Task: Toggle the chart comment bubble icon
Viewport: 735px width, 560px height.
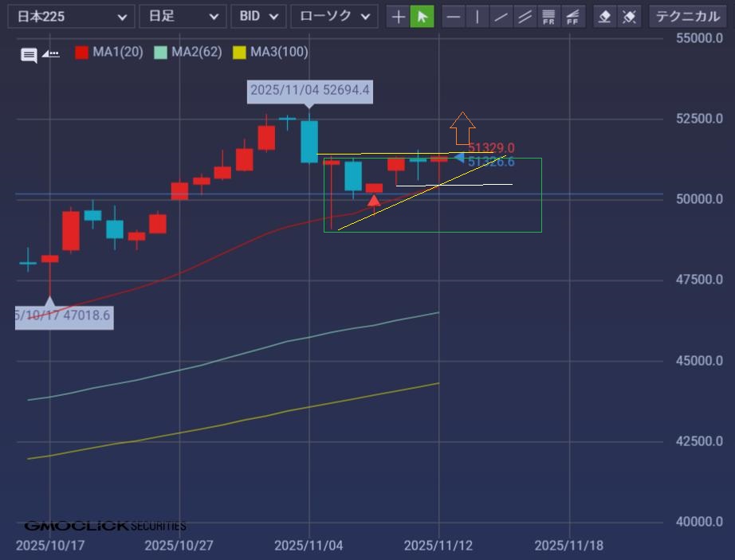Action: click(x=29, y=55)
